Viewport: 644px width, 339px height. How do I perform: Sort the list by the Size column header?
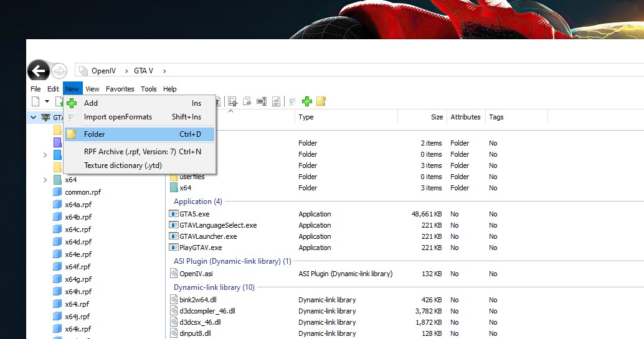pos(437,117)
